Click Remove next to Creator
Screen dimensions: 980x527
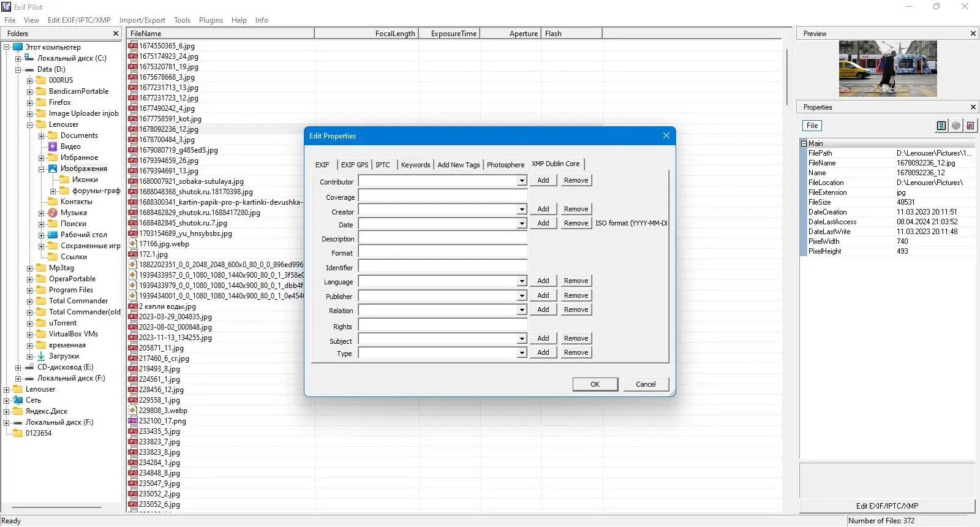click(x=576, y=209)
